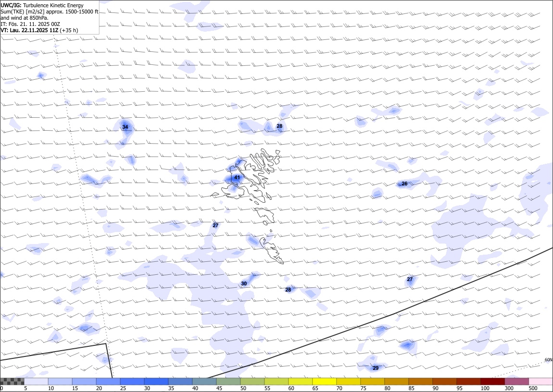Click the color bar tick label '100'
Viewport: 553px width, 392px height.
click(485, 389)
